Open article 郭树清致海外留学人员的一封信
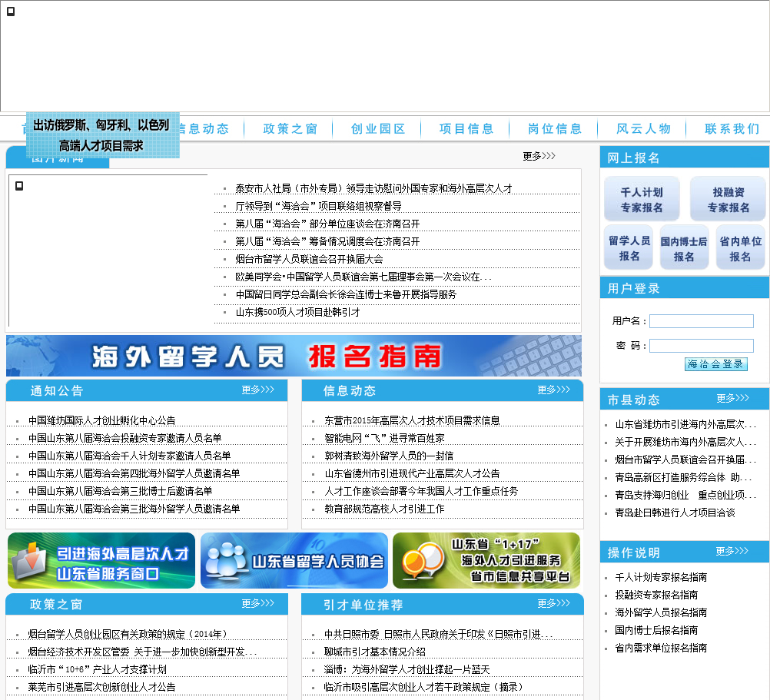This screenshot has height=700, width=770. [389, 456]
